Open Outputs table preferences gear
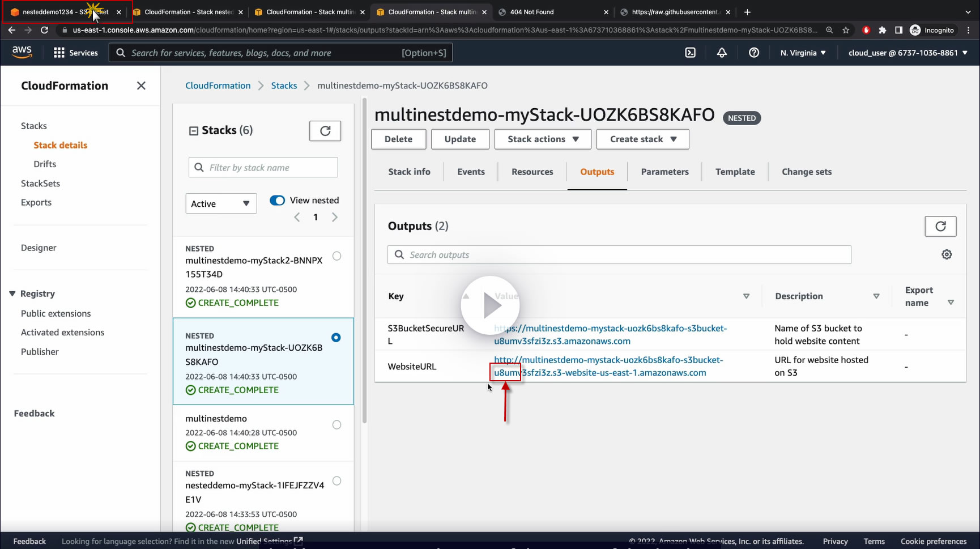Screen dimensions: 980x549 947,254
